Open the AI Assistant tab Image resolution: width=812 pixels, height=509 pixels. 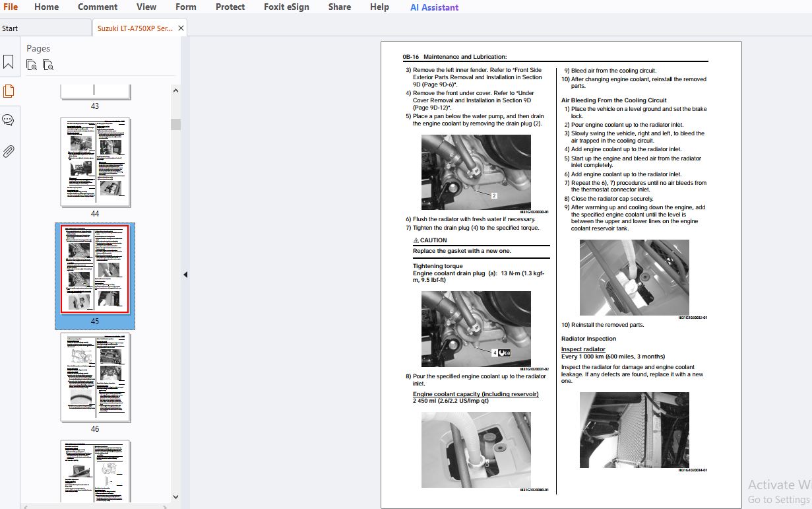[x=434, y=7]
